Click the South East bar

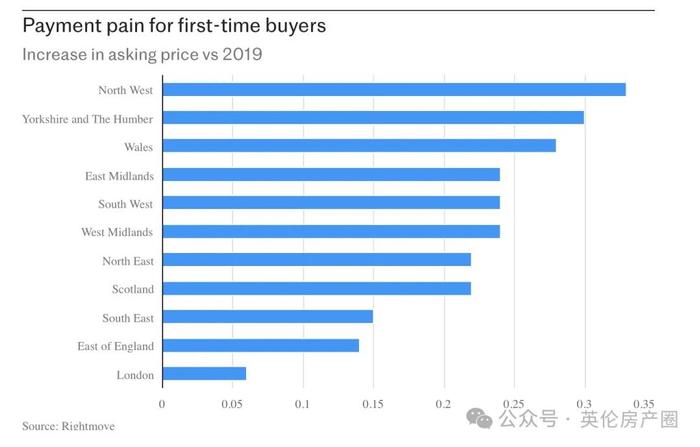[x=268, y=317]
